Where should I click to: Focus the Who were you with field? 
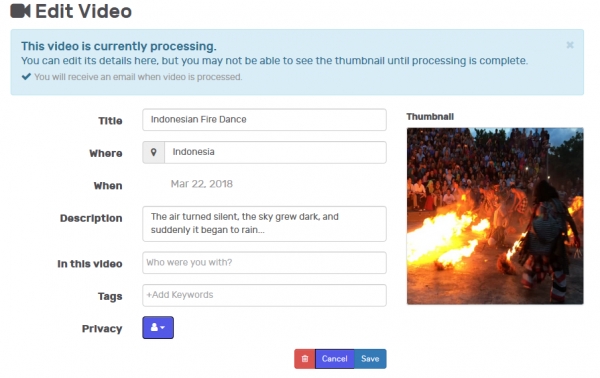pos(264,262)
